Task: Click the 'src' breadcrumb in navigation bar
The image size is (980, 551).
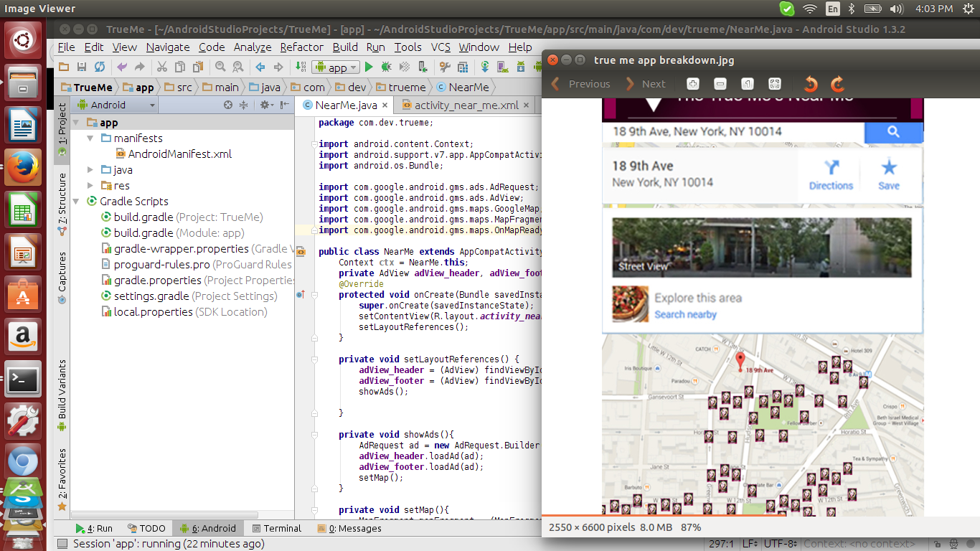Action: pos(178,88)
